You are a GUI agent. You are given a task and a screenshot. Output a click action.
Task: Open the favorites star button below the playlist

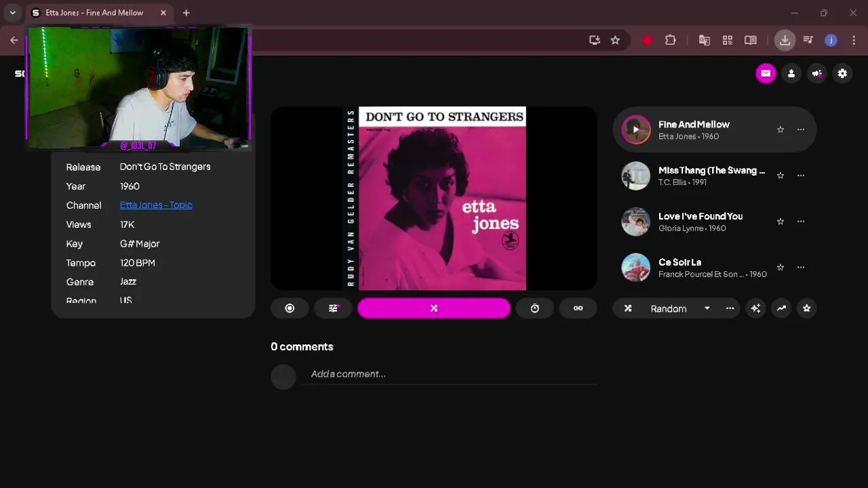806,308
